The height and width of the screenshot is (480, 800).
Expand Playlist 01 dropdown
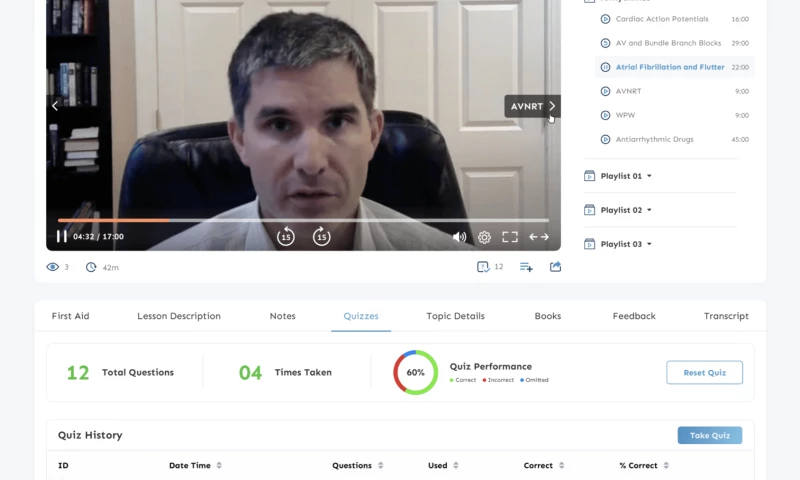click(x=649, y=176)
